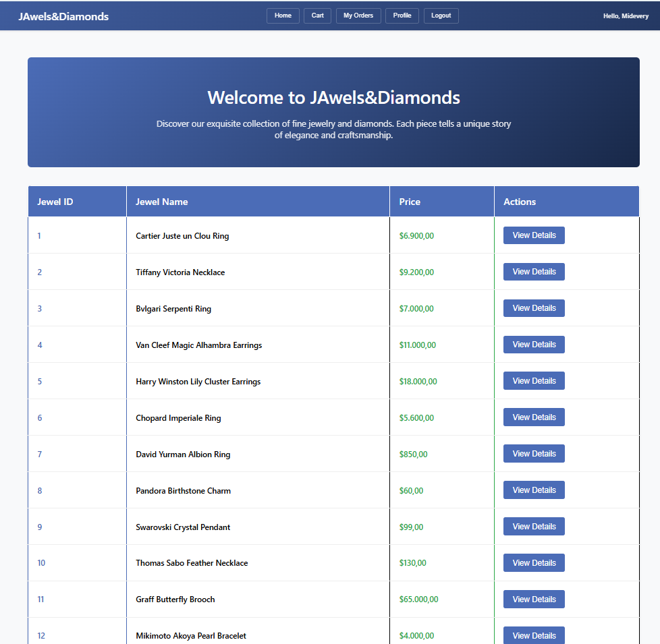This screenshot has width=660, height=644.
Task: Open Pandora Birthstone Charm details
Action: coord(534,490)
